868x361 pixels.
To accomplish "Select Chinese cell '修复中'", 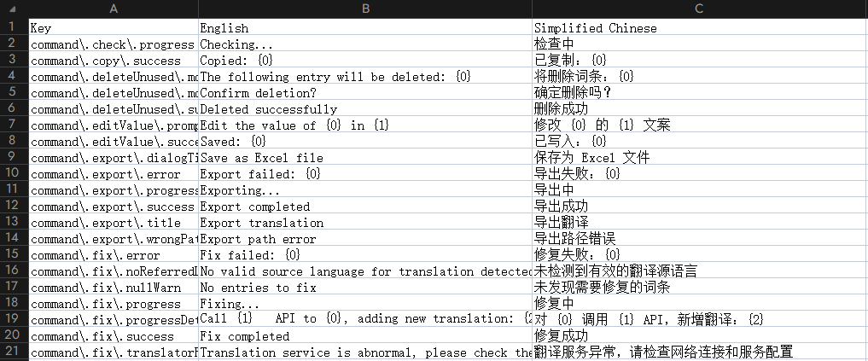I will pos(700,304).
